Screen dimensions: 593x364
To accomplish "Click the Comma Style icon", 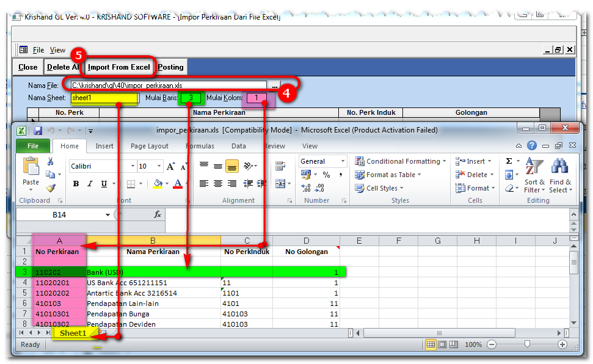I will [x=341, y=175].
